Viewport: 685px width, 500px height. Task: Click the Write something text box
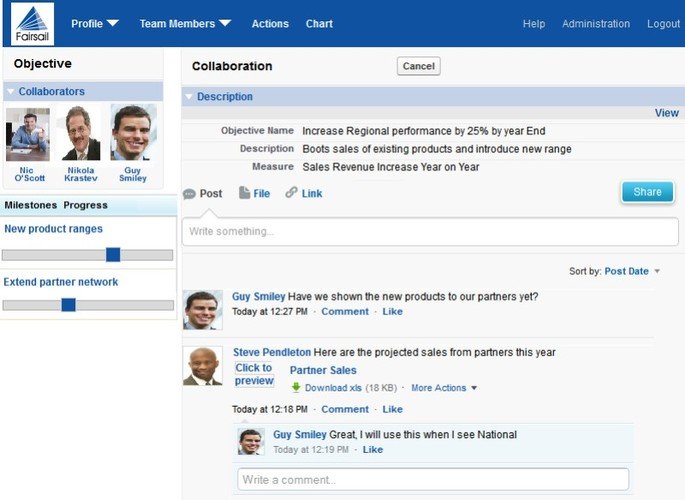coord(430,231)
